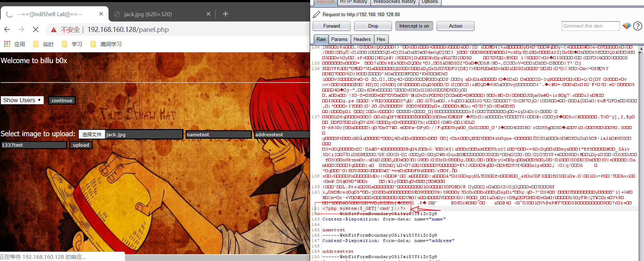Click the address bar URL 192.168.160.128/panel.php
This screenshot has width=644, height=261.
coord(128,29)
